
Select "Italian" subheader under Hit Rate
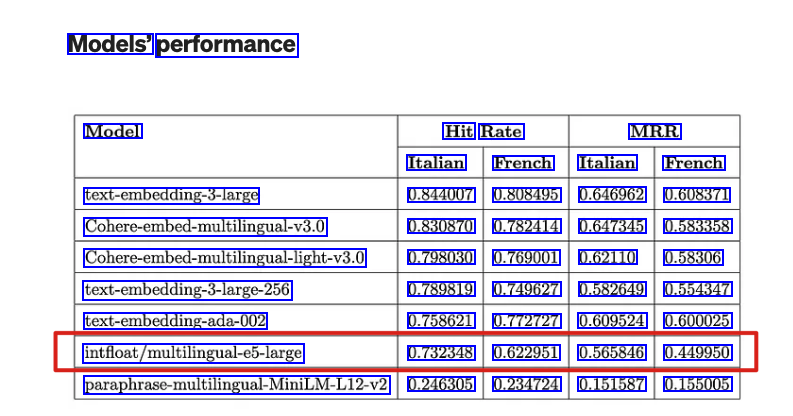point(436,163)
